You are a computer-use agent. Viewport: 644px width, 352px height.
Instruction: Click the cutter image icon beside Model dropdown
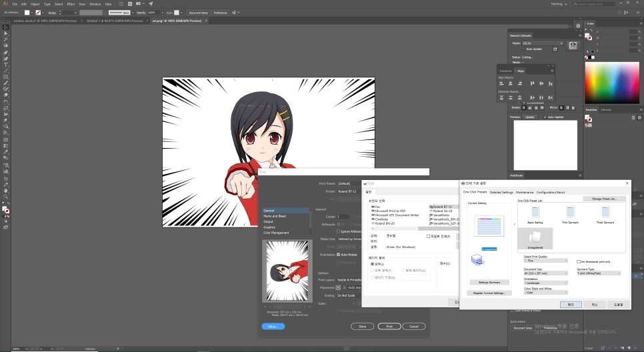pos(573,45)
